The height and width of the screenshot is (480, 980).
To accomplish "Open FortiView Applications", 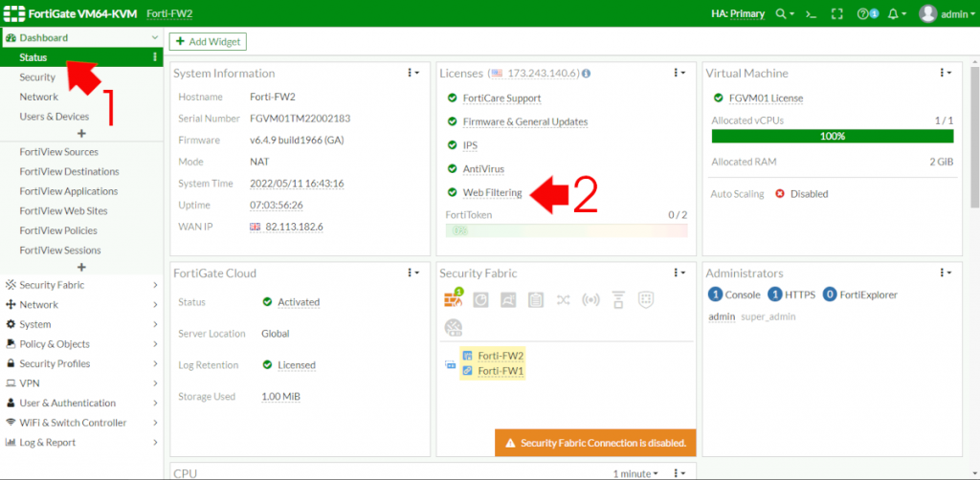I will (69, 191).
